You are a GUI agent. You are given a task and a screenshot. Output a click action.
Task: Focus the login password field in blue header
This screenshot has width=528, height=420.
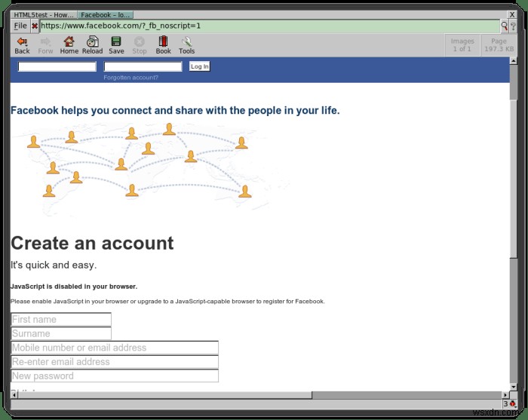pyautogui.click(x=143, y=66)
